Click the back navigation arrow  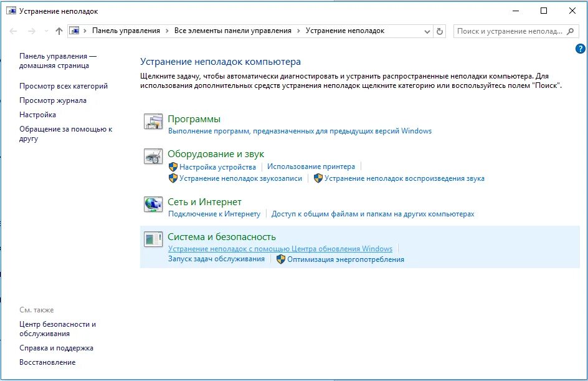coord(13,31)
